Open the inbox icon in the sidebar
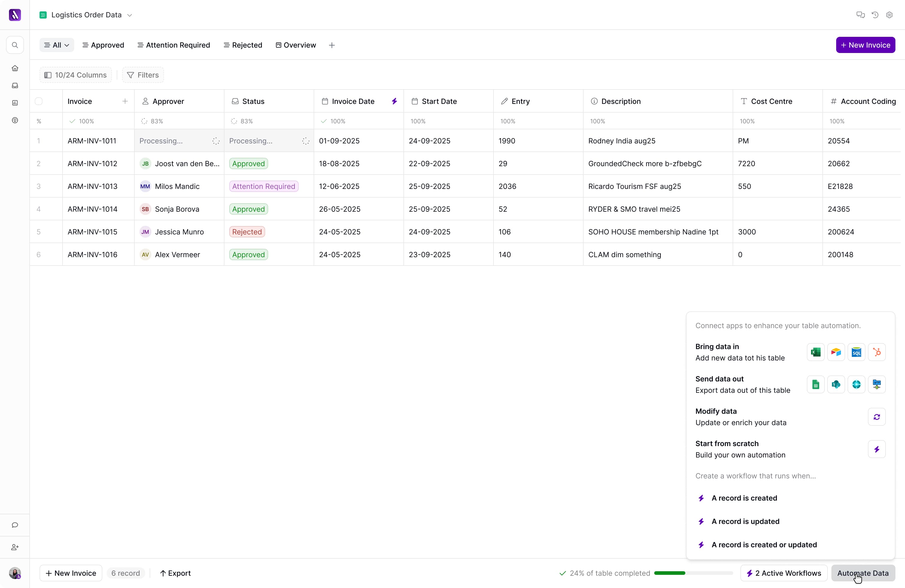The image size is (905, 588). [x=15, y=86]
